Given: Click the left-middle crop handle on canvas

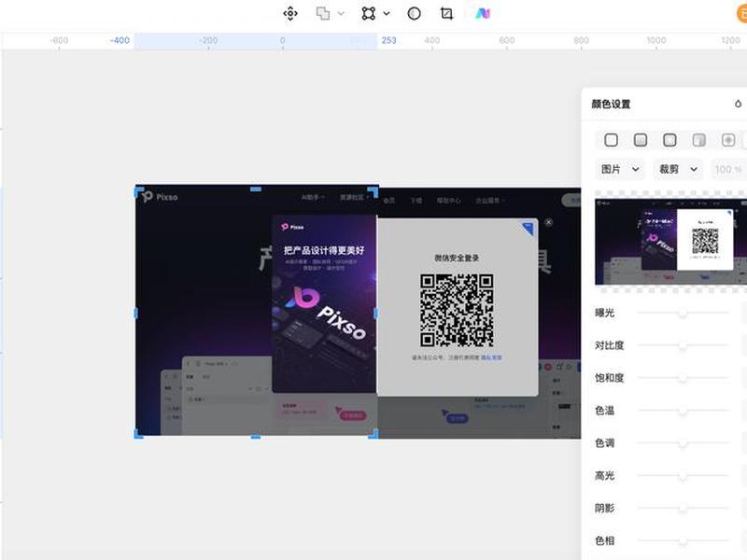Looking at the screenshot, I should (x=136, y=313).
